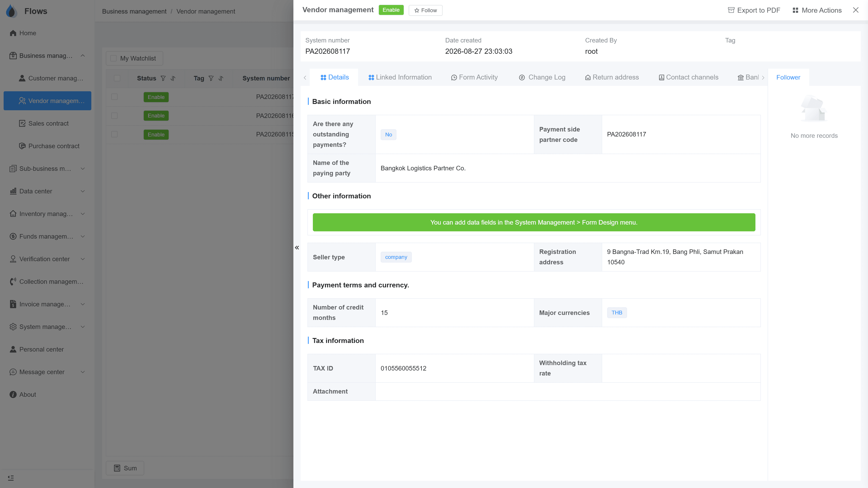Click the company seller type tag
868x488 pixels.
click(x=396, y=257)
